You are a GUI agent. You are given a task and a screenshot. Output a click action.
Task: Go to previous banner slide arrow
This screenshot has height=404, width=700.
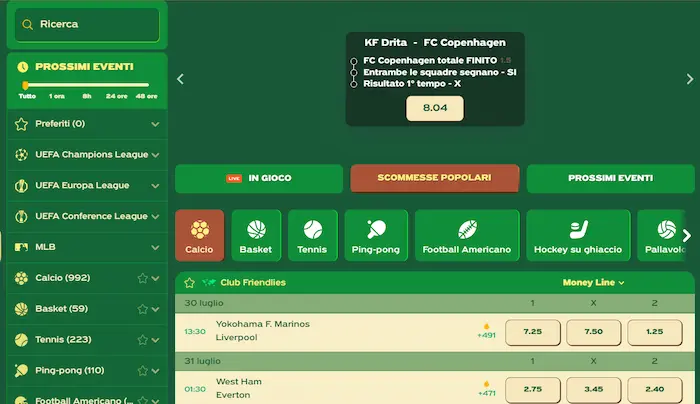180,79
